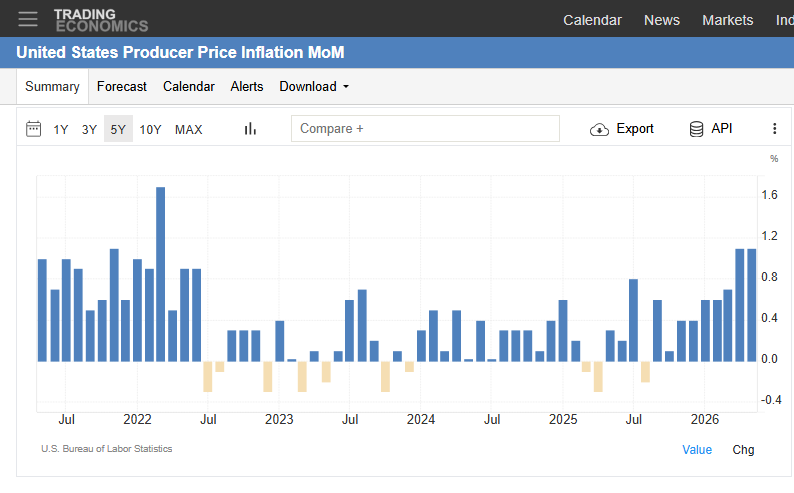Switch chart to Value view
Screen dimensions: 794x493
(697, 449)
